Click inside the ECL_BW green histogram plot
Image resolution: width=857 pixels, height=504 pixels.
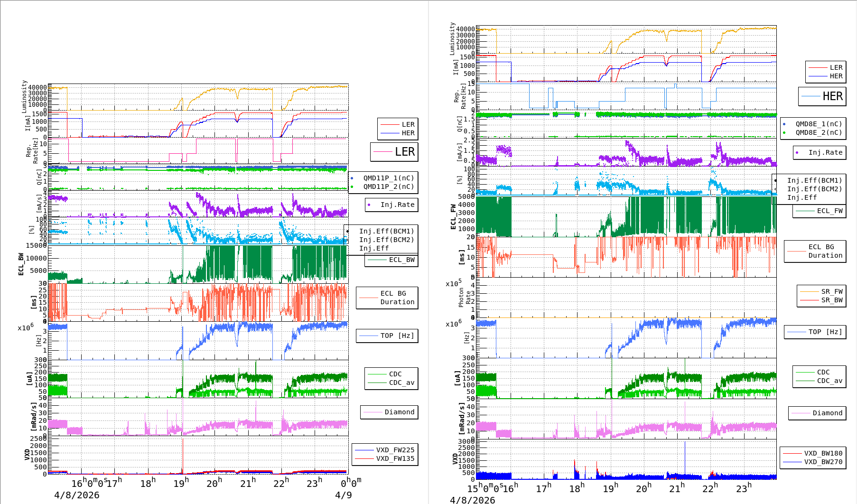[198, 264]
